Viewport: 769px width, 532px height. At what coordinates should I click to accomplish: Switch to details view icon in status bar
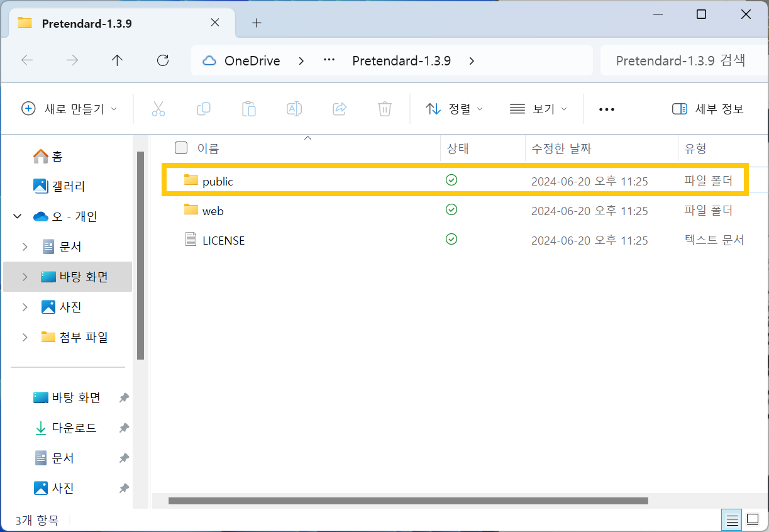[732, 520]
